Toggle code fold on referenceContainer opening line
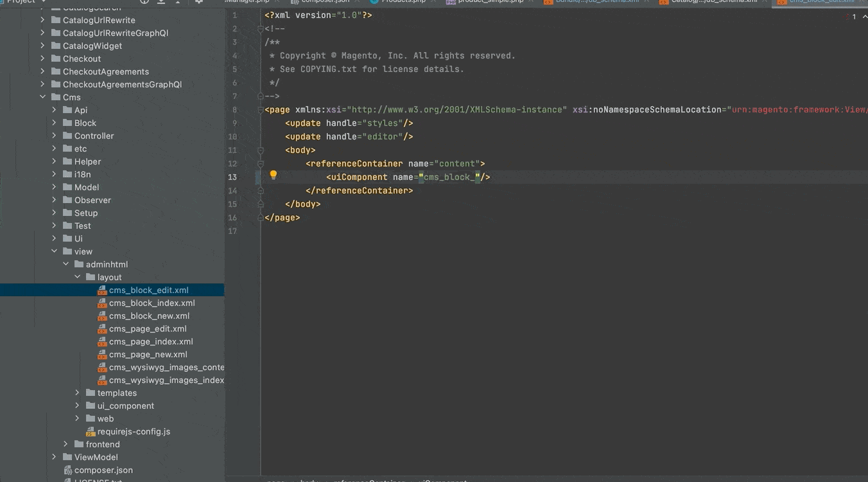This screenshot has height=482, width=868. [261, 164]
